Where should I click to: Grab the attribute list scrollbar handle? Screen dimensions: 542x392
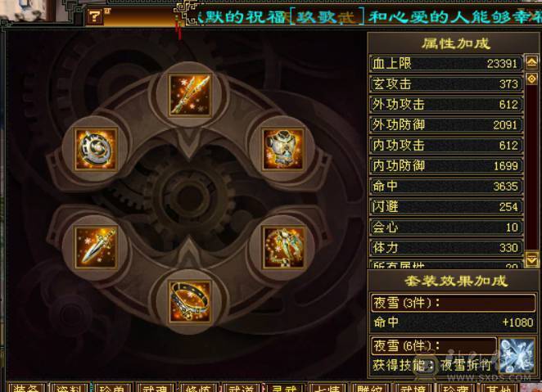pos(531,79)
